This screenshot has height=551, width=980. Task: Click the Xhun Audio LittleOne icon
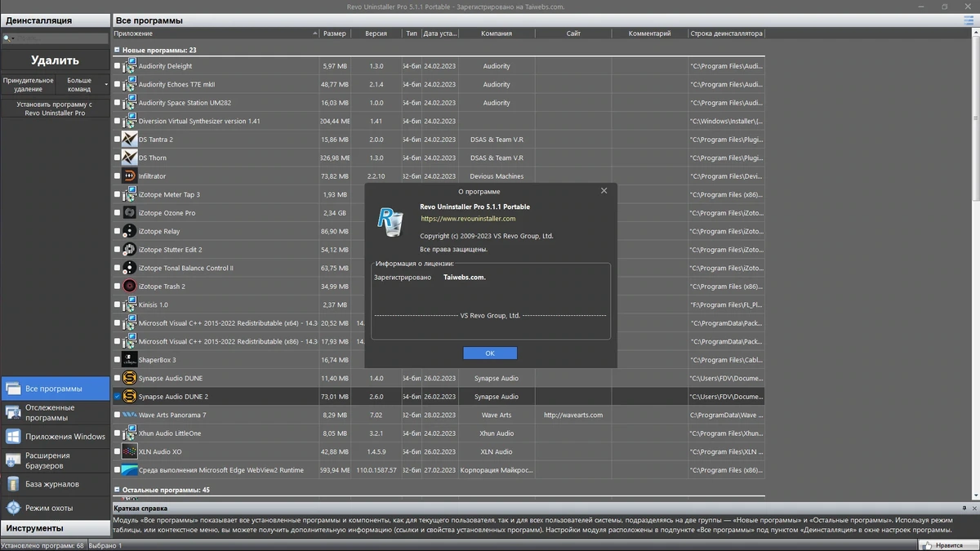pos(129,433)
